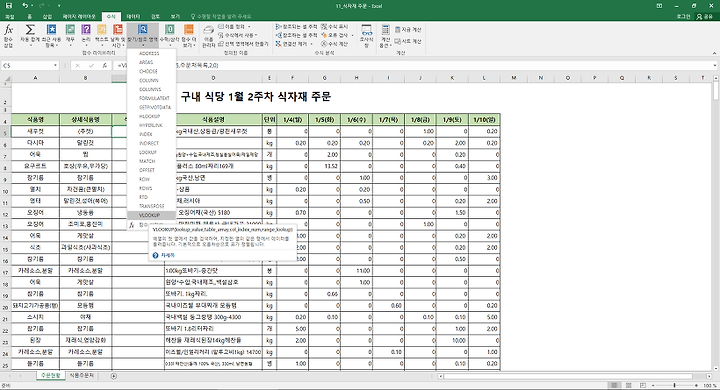Open the 자세히 help link in tooltip
Screen dimensions: 720x390
coord(168,255)
